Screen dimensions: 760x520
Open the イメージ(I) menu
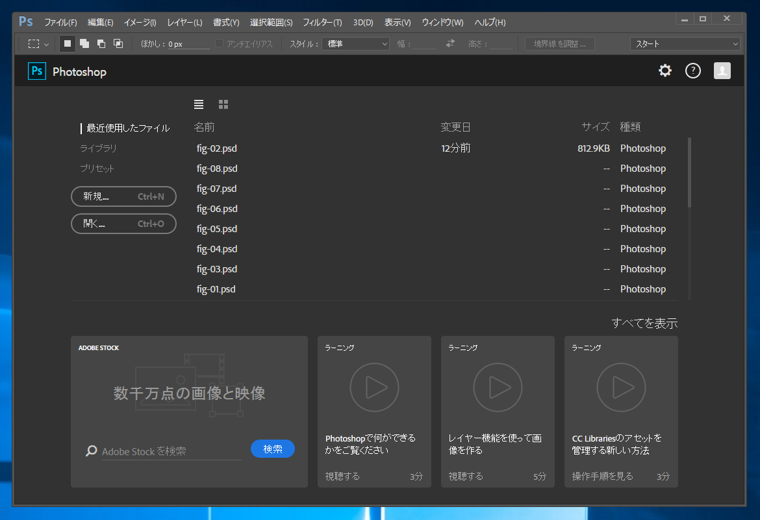(140, 22)
